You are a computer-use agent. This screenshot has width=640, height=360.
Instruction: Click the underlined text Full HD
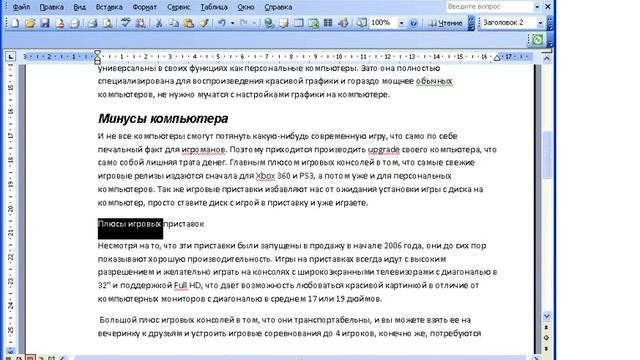point(187,285)
